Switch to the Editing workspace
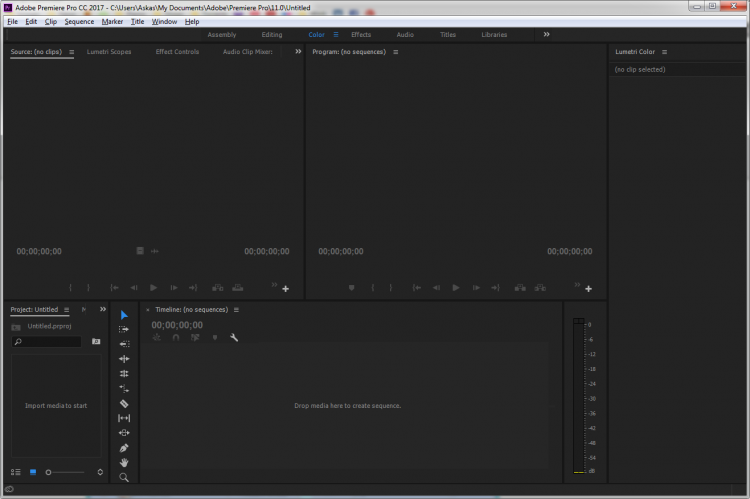This screenshot has height=499, width=750. (272, 35)
